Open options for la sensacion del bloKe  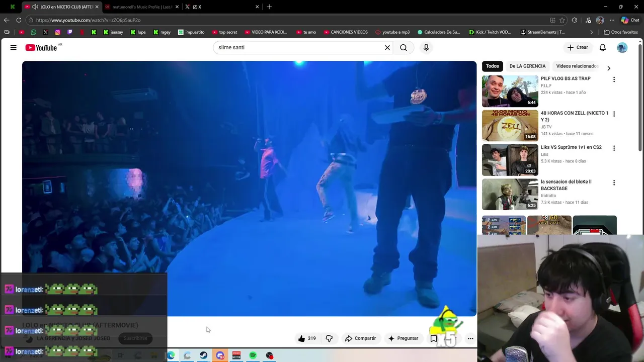(614, 183)
